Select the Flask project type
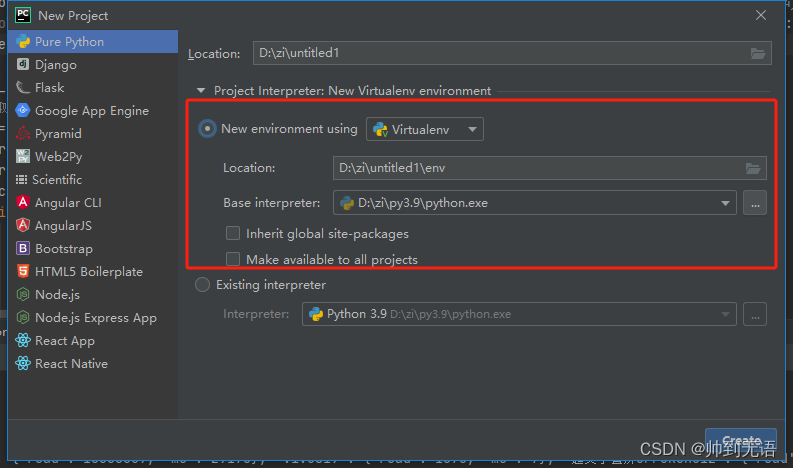 (x=93, y=88)
